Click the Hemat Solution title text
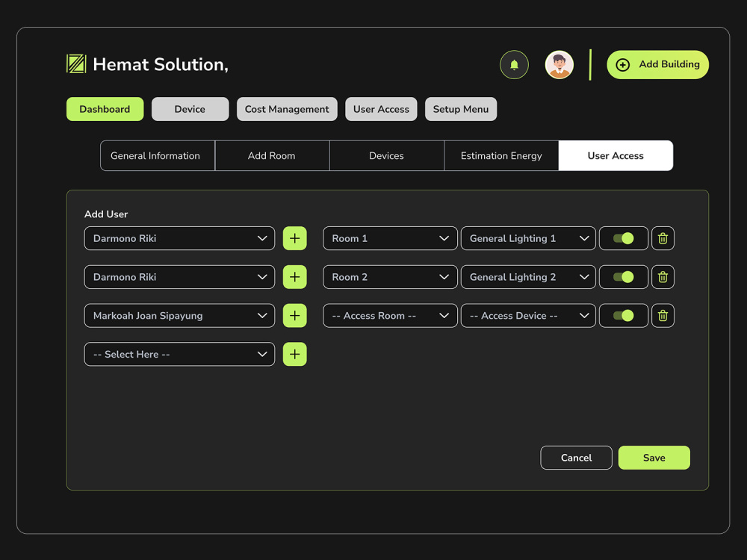The image size is (747, 560). 161,65
